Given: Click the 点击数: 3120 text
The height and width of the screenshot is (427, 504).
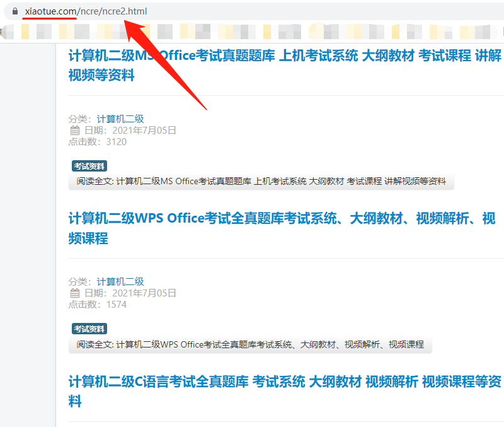Looking at the screenshot, I should [x=98, y=141].
